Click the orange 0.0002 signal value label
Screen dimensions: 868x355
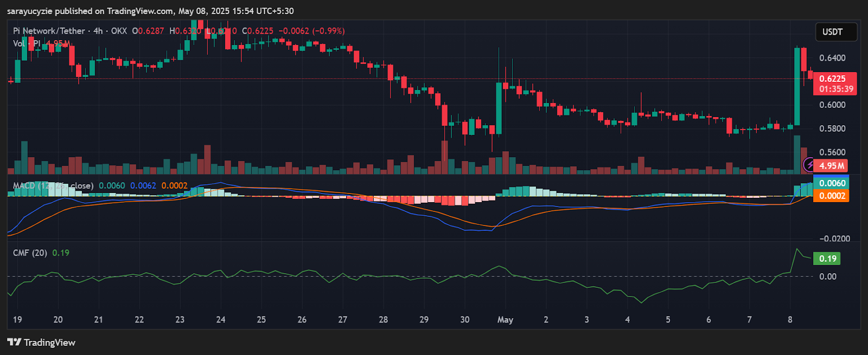tap(832, 196)
